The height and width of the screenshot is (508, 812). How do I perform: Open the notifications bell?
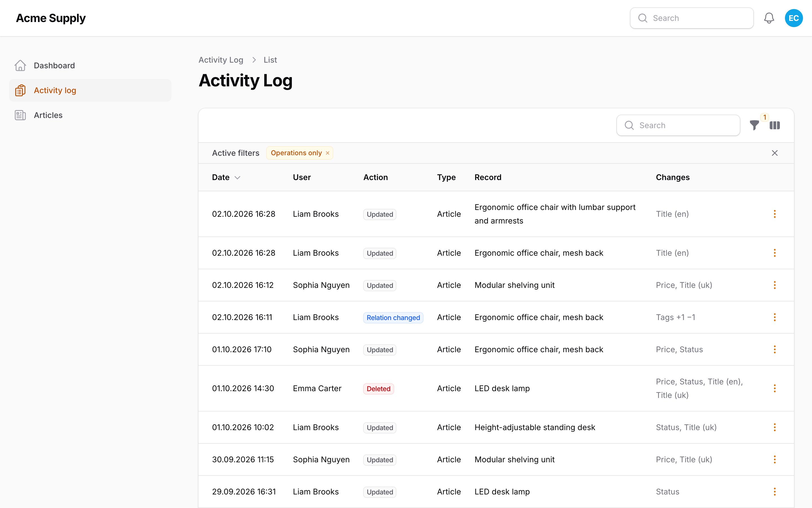click(x=769, y=18)
